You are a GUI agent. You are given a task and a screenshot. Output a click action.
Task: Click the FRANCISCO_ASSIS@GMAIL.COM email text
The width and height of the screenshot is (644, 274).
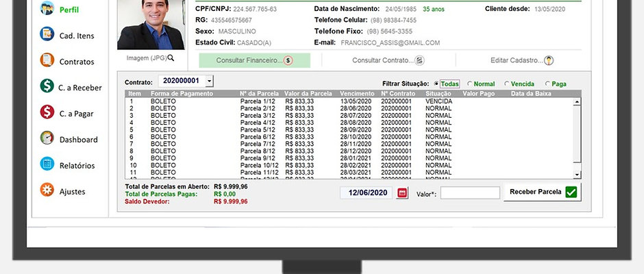click(391, 42)
